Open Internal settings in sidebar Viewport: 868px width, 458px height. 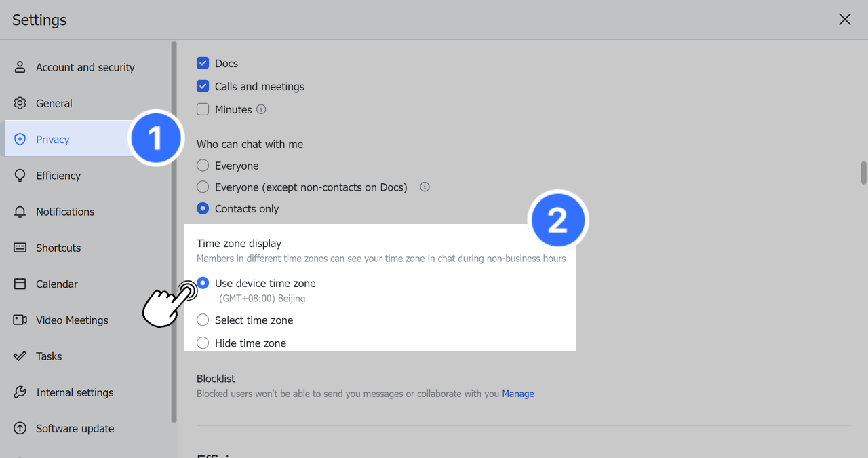pos(75,392)
